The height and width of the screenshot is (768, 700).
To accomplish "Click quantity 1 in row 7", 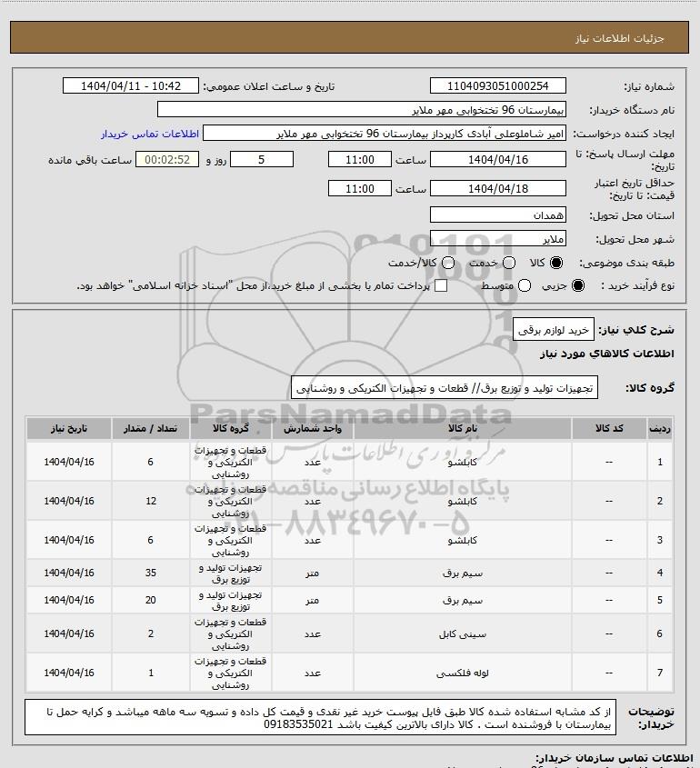I will (x=151, y=673).
